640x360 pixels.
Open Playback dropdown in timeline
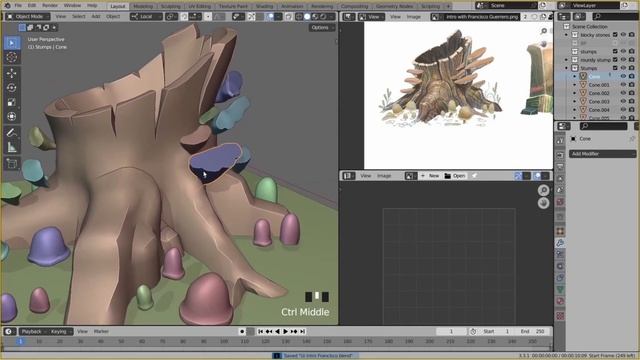coord(33,331)
